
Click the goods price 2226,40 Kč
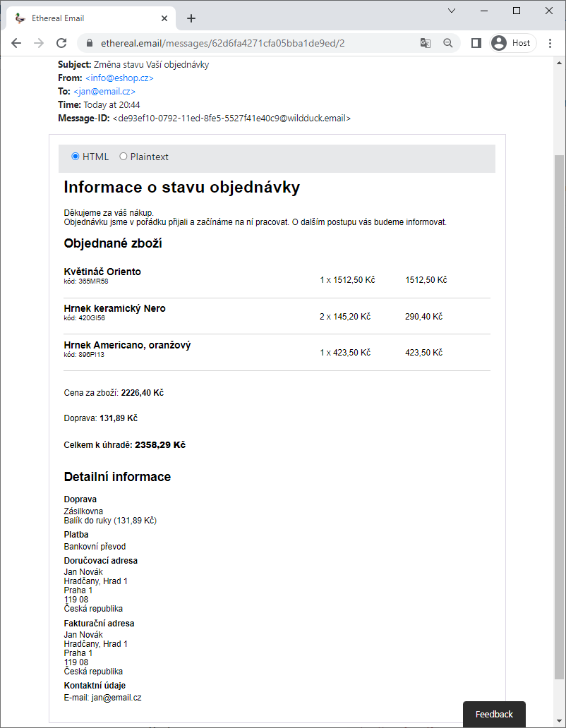[x=143, y=393]
